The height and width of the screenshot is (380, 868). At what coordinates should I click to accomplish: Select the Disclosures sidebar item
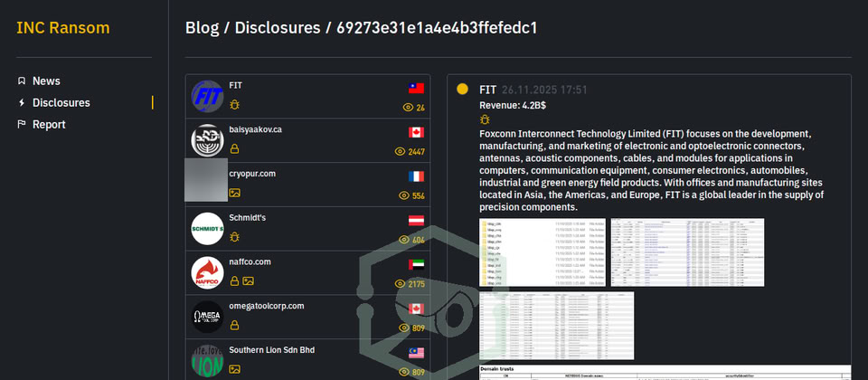(x=61, y=103)
